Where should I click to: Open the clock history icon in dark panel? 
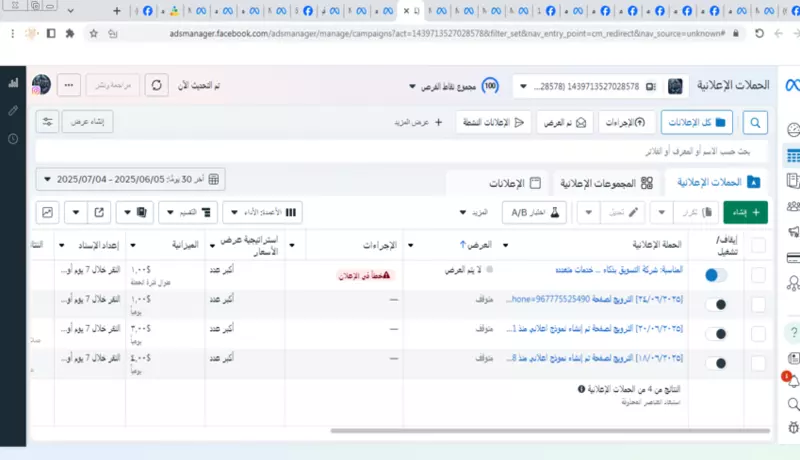tap(13, 139)
